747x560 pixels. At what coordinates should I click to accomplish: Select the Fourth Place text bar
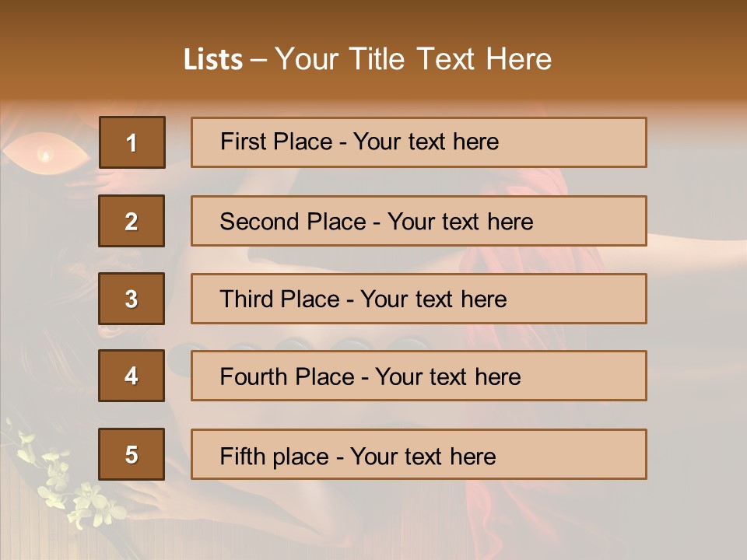(x=419, y=376)
